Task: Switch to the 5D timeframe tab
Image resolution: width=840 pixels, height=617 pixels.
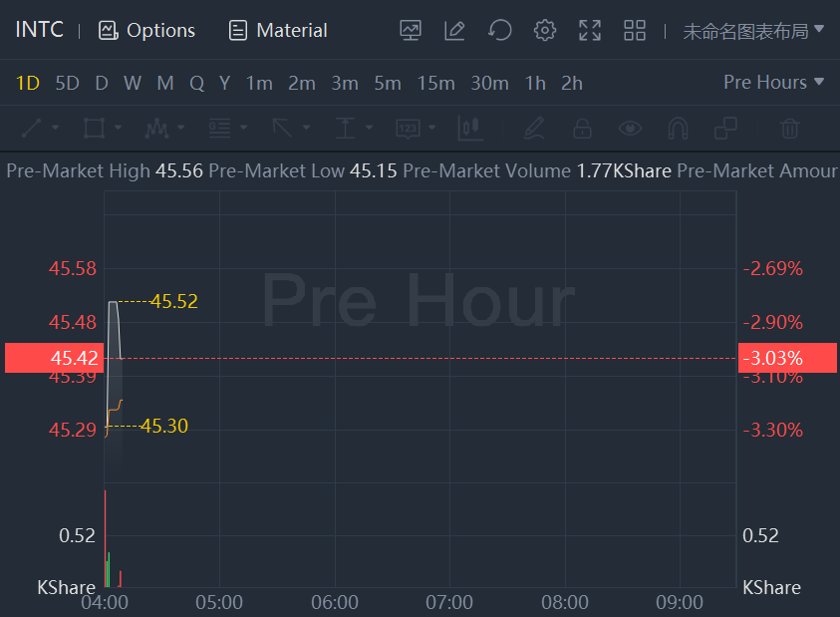Action: pyautogui.click(x=67, y=83)
